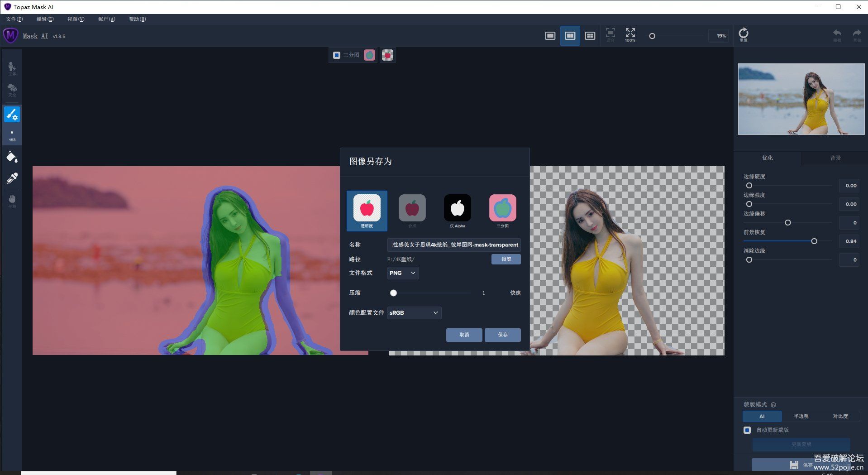Select the paint bucket fill tool
The image size is (868, 475).
(12, 156)
